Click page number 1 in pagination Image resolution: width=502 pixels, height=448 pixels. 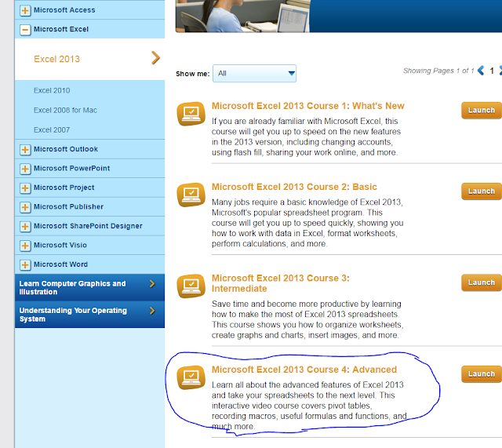pos(492,71)
